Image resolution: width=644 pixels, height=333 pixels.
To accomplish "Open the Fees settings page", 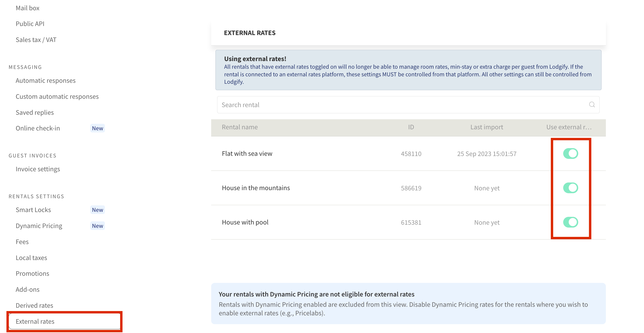I will [x=22, y=242].
